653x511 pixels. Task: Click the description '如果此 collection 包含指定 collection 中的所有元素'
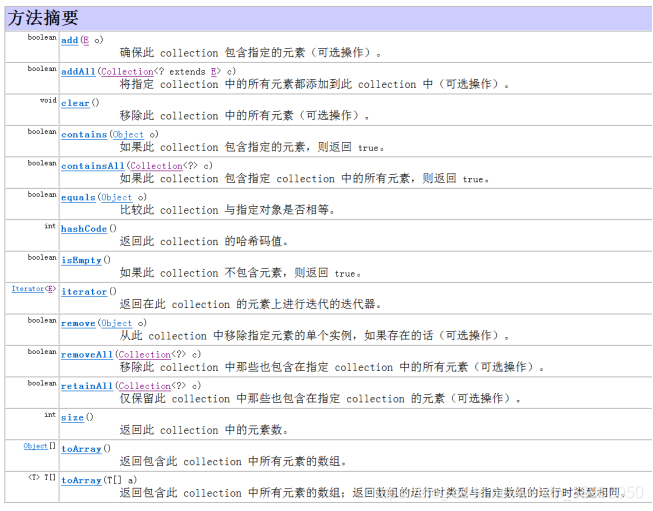pyautogui.click(x=265, y=178)
